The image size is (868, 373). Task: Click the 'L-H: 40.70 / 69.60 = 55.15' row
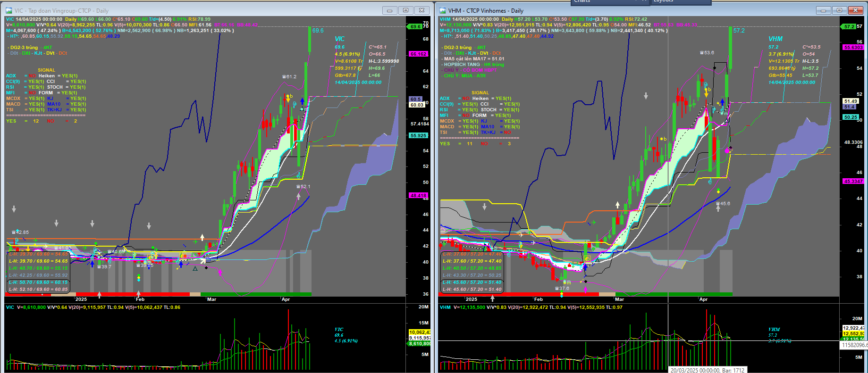[38, 268]
